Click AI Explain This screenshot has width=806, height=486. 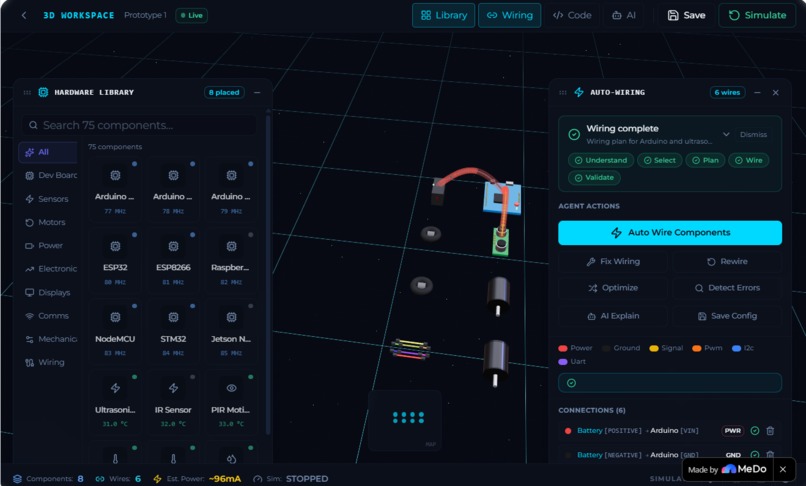613,316
